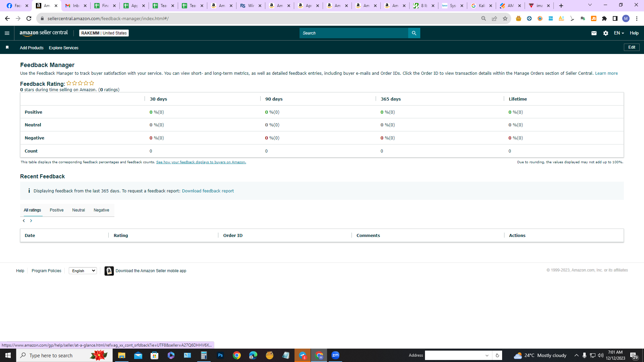Screen dimensions: 644x362
Task: Open the weather widget showing 24°C
Action: click(540, 355)
